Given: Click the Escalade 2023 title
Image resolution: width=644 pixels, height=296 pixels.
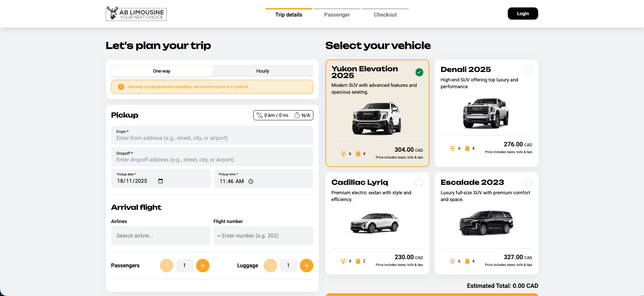Looking at the screenshot, I should point(472,182).
